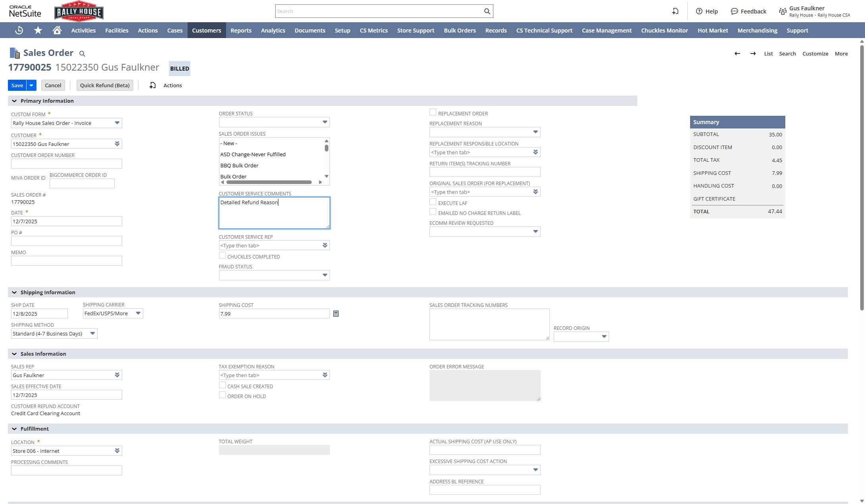Click the Actions icon next to Quick Refund

[153, 85]
